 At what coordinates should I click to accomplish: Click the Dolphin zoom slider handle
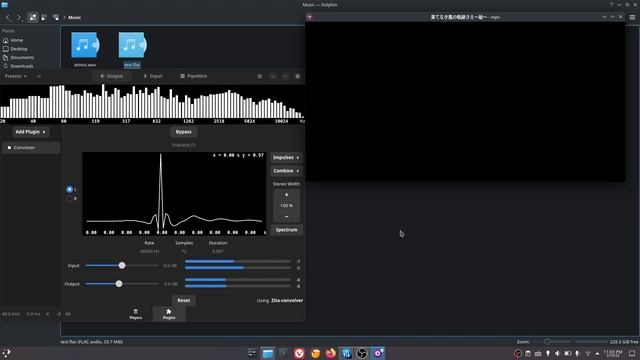547,342
